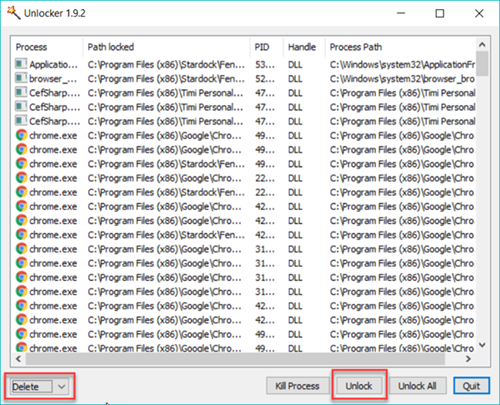The image size is (500, 405).
Task: Click the C:\Windows\system32\browser_bro process path
Action: [x=402, y=79]
